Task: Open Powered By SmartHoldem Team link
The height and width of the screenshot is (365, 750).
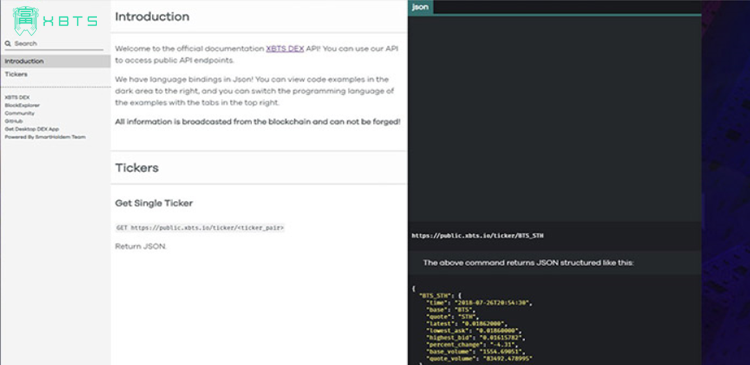Action: tap(45, 137)
